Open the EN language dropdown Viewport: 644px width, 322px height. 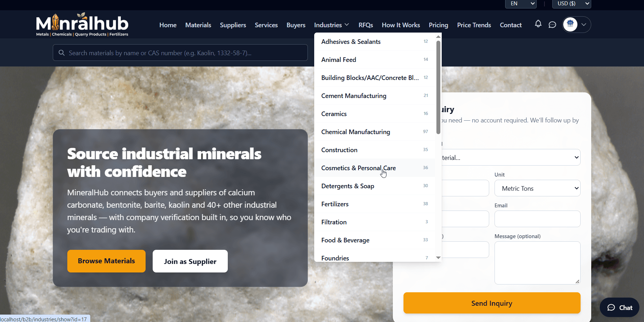point(521,4)
